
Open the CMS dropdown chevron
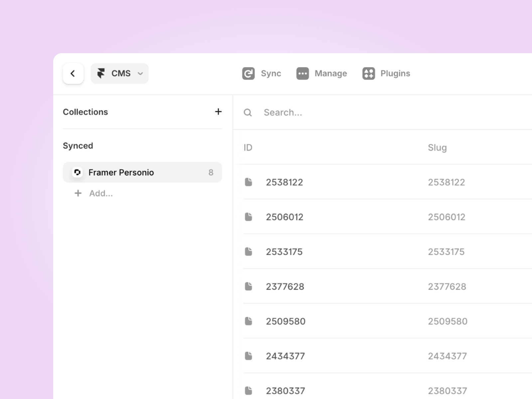pyautogui.click(x=140, y=73)
